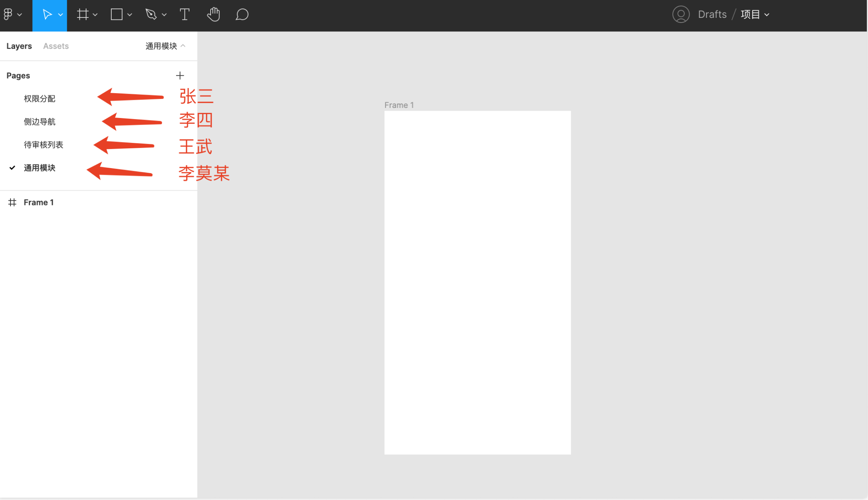Open the 权限分配 page
Viewport: 868px width, 500px height.
(x=40, y=99)
